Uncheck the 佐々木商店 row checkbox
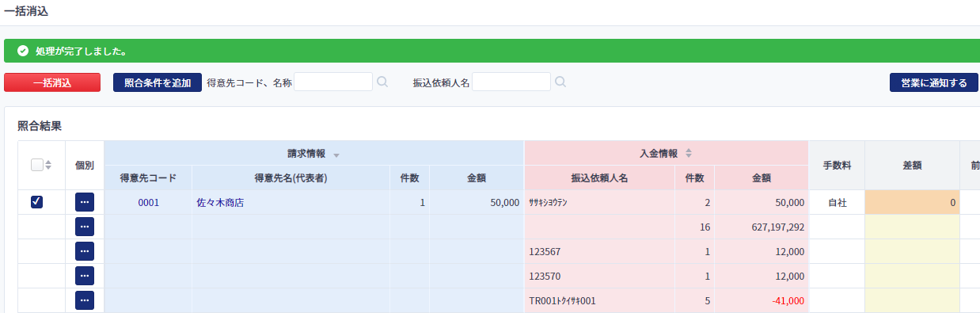This screenshot has height=313, width=980. [36, 202]
